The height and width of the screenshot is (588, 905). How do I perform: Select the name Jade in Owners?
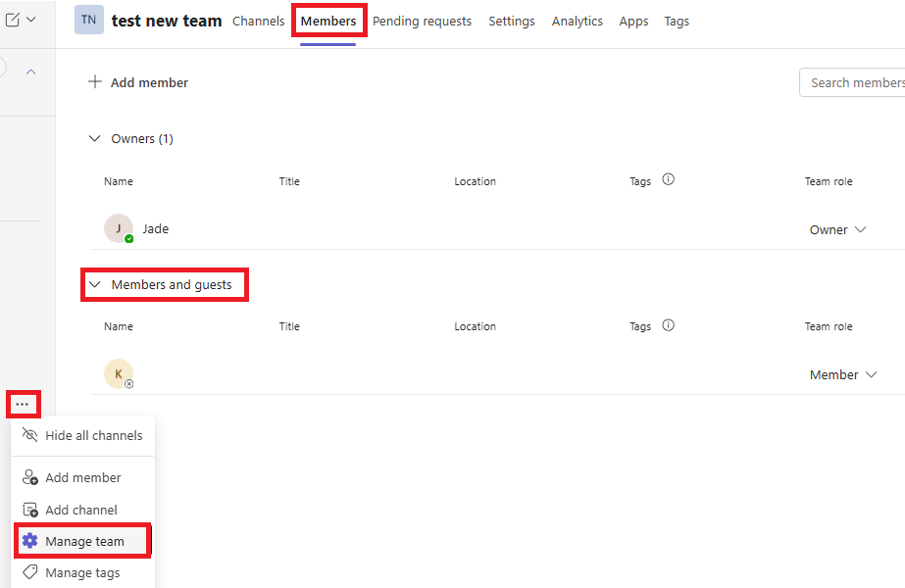pyautogui.click(x=156, y=229)
